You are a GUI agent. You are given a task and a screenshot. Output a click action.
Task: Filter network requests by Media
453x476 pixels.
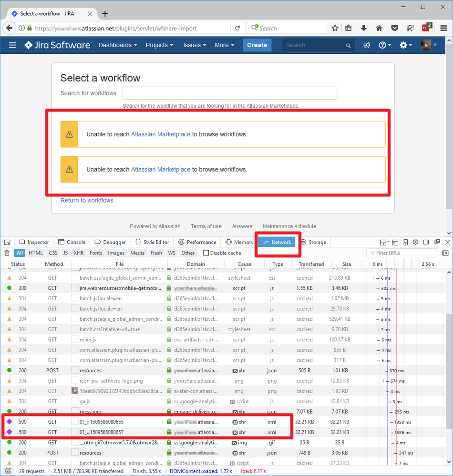click(137, 253)
